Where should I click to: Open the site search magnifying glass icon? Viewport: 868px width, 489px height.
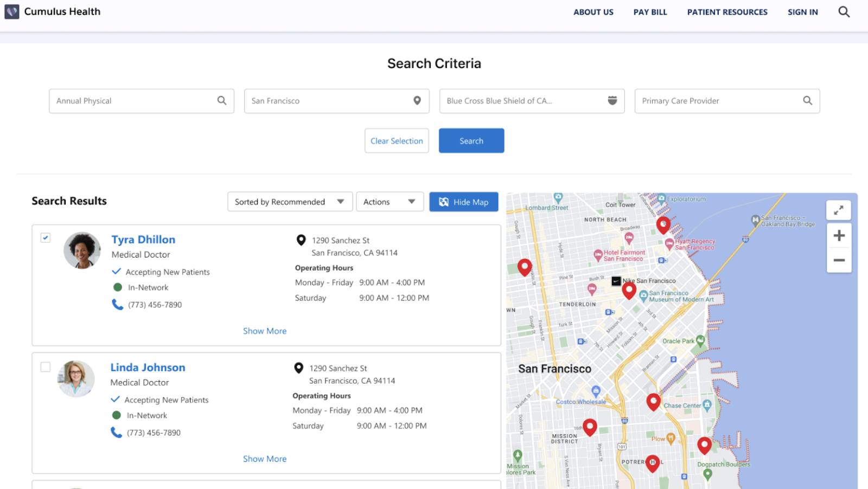844,11
